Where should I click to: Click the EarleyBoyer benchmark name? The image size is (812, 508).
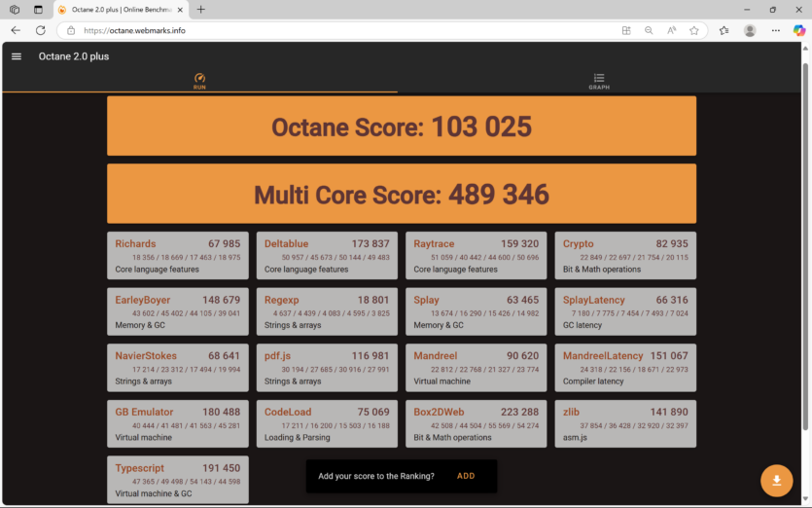142,300
